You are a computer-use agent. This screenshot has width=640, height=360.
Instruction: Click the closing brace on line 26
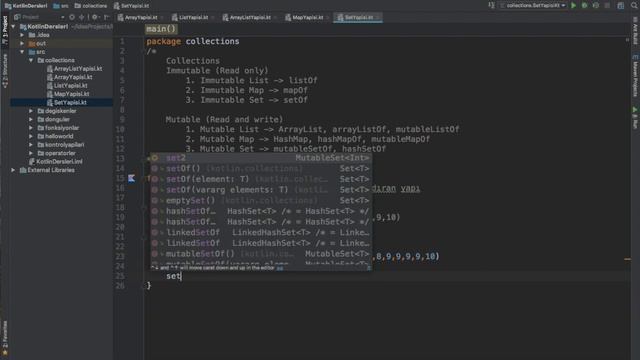149,286
